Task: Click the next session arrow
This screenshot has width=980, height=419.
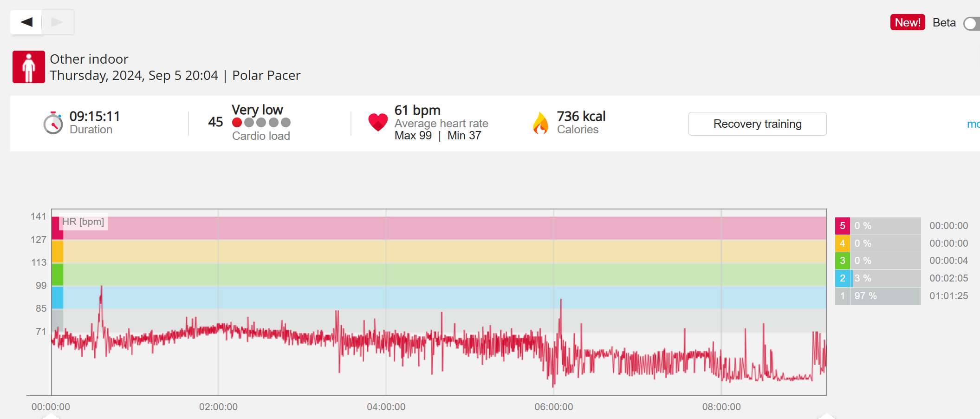Action: tap(57, 22)
